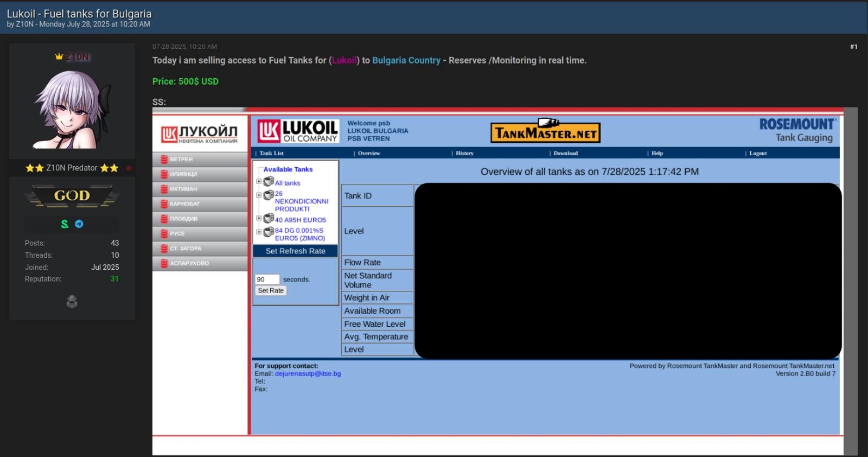Expand the 40 A95H EURO5 node
Screen dimensions: 868x457
259,219
